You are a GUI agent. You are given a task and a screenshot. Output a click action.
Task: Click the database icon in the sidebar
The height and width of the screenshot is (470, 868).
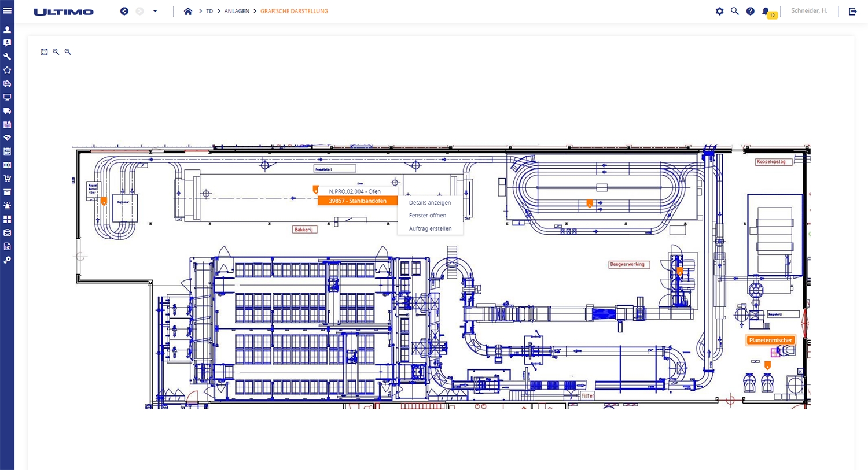click(x=7, y=233)
